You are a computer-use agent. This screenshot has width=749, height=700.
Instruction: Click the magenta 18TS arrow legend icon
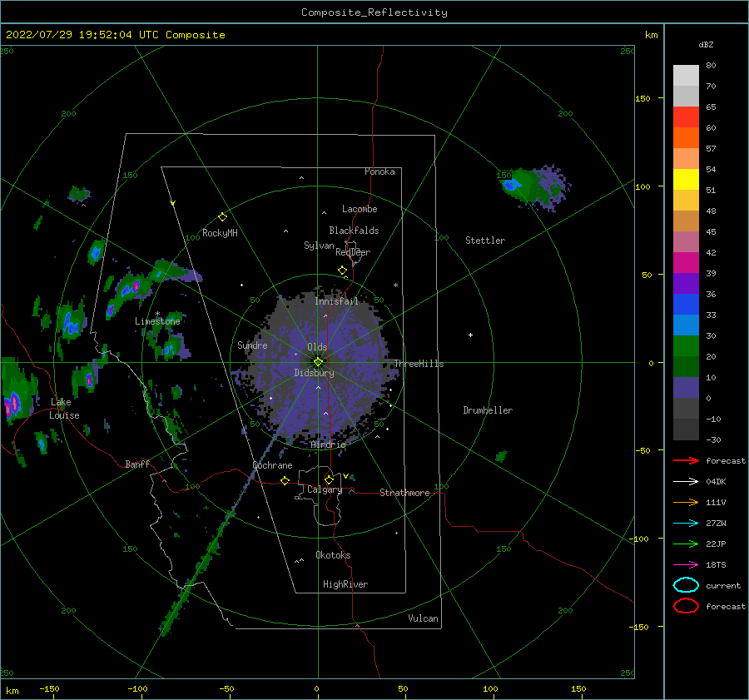click(686, 565)
